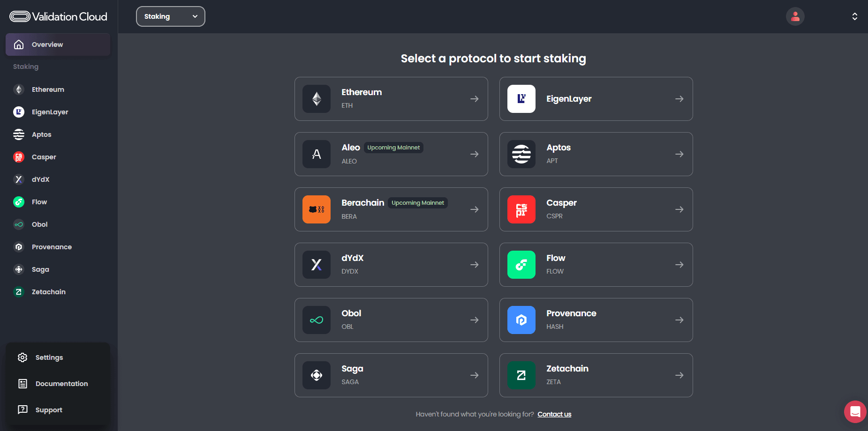Click the Obol infinity logo tile
This screenshot has height=431, width=868.
pyautogui.click(x=317, y=320)
